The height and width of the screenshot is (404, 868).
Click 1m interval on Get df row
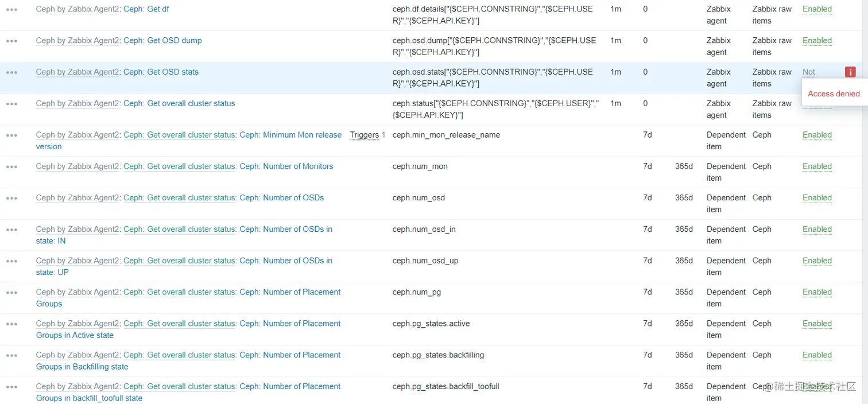click(615, 9)
